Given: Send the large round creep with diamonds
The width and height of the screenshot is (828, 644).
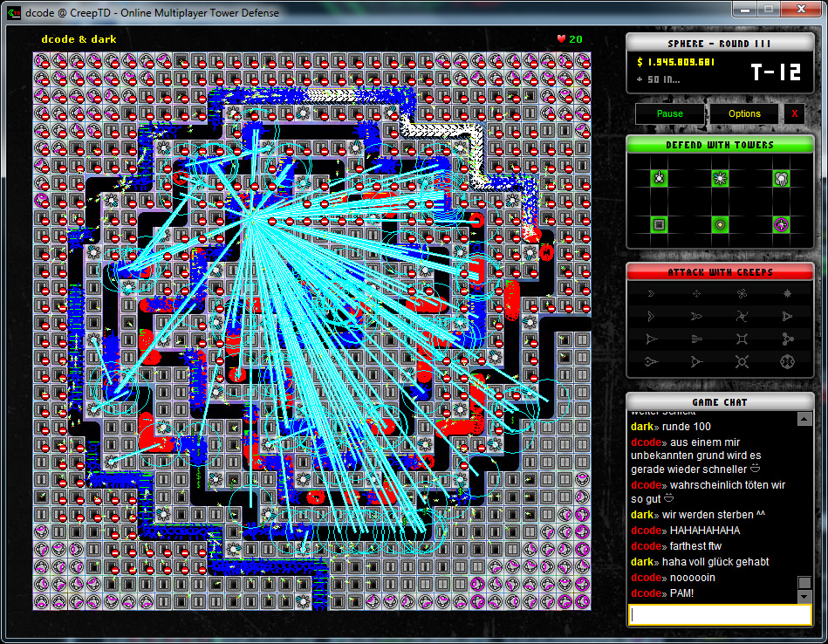Looking at the screenshot, I should coord(787,362).
